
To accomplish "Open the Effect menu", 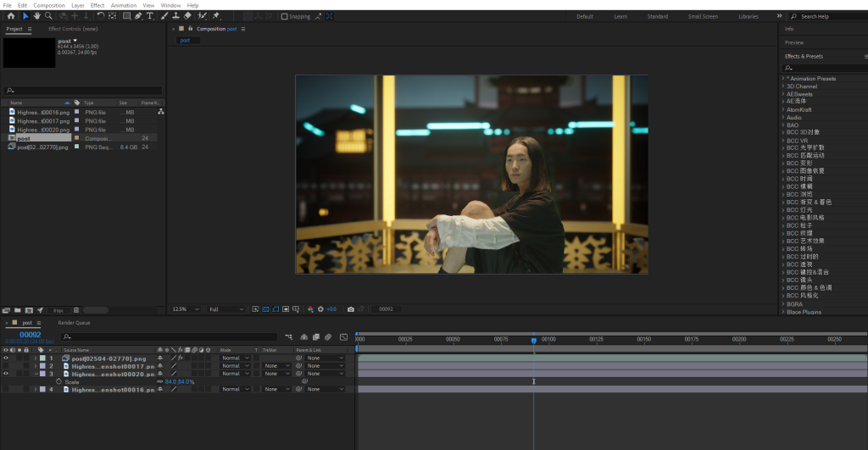I will (97, 5).
